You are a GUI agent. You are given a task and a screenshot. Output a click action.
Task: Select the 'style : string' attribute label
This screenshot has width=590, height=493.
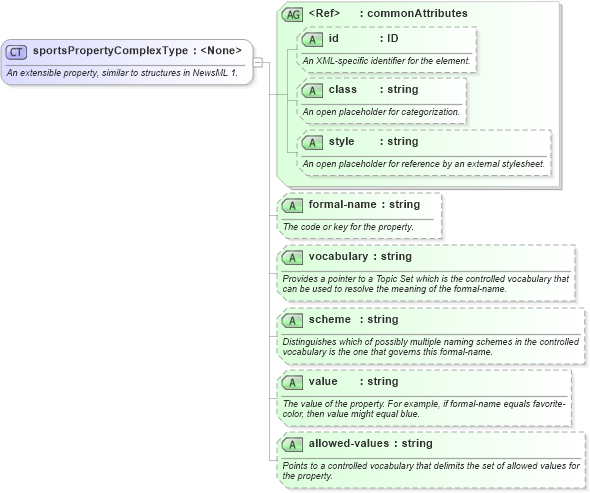374,142
